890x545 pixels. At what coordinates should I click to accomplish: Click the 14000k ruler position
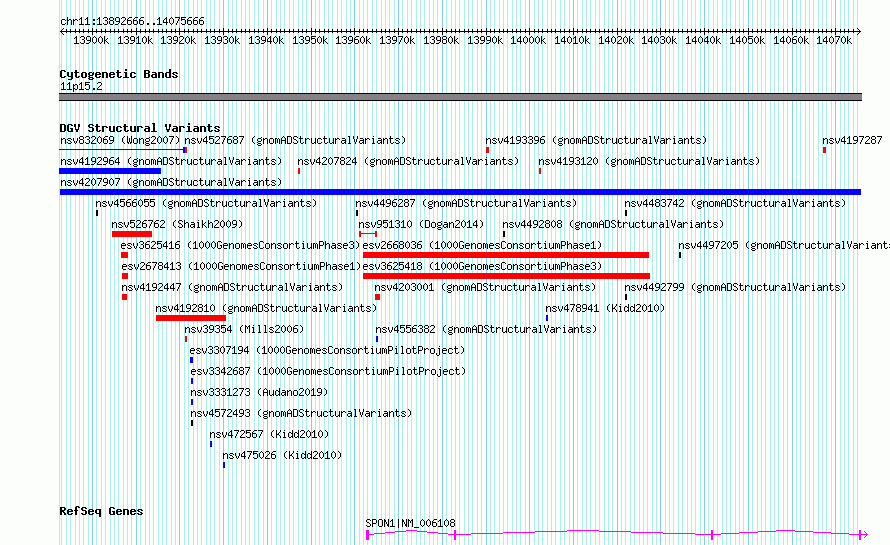[x=528, y=40]
